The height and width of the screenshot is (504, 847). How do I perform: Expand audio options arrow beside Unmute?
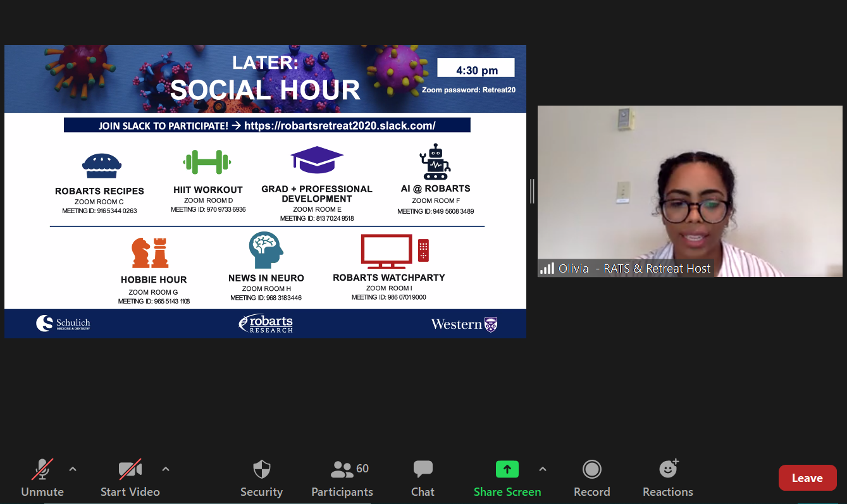(x=73, y=469)
